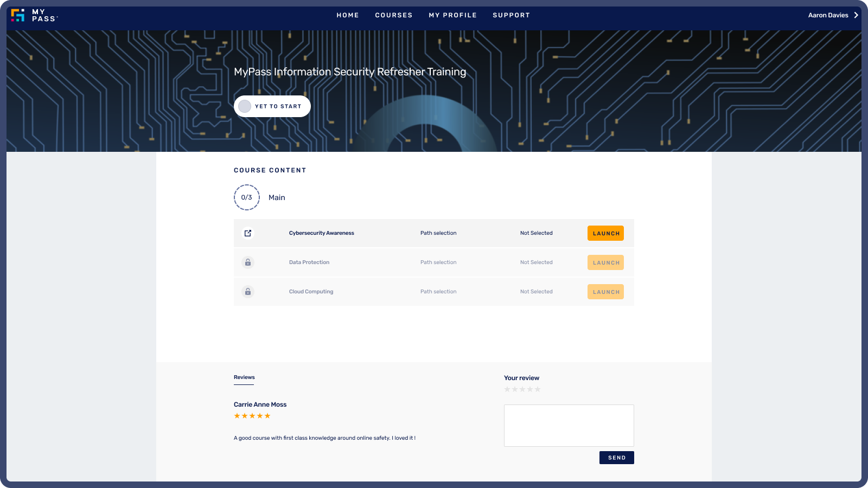The height and width of the screenshot is (488, 868).
Task: Click the status circle inside the YET TO START badge
Action: [245, 106]
